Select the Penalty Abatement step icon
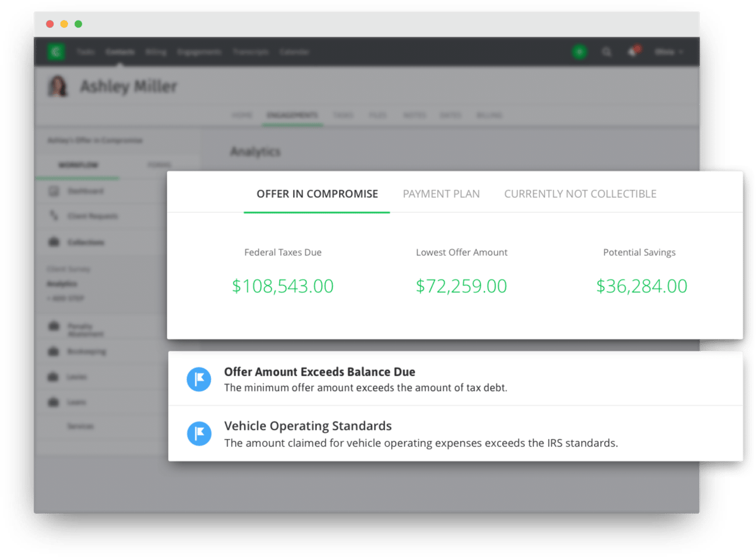The height and width of the screenshot is (557, 756). [x=54, y=326]
